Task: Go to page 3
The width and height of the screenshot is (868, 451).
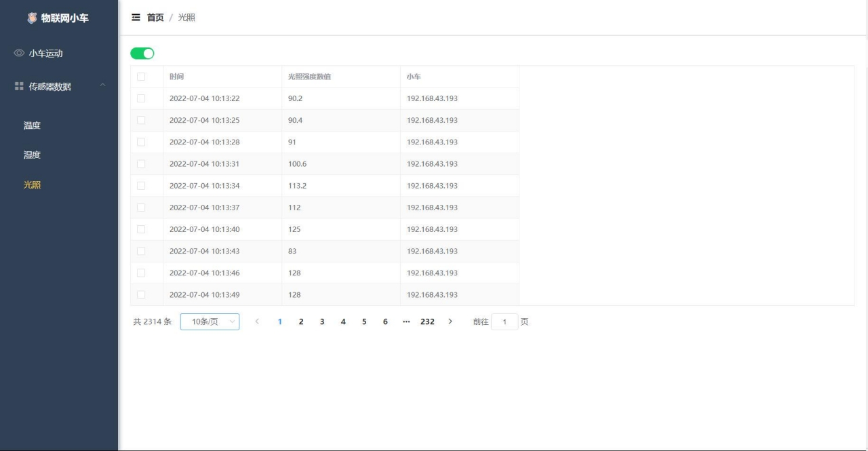Action: (322, 321)
